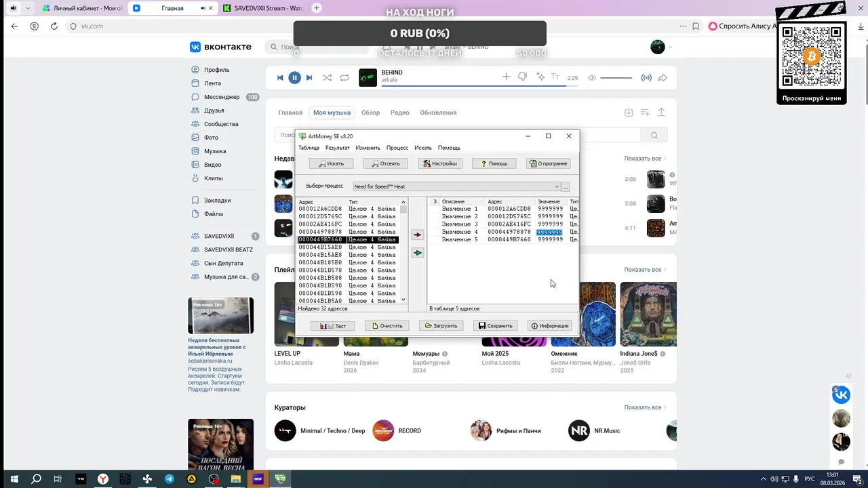Add current track with plus icon

pos(505,77)
